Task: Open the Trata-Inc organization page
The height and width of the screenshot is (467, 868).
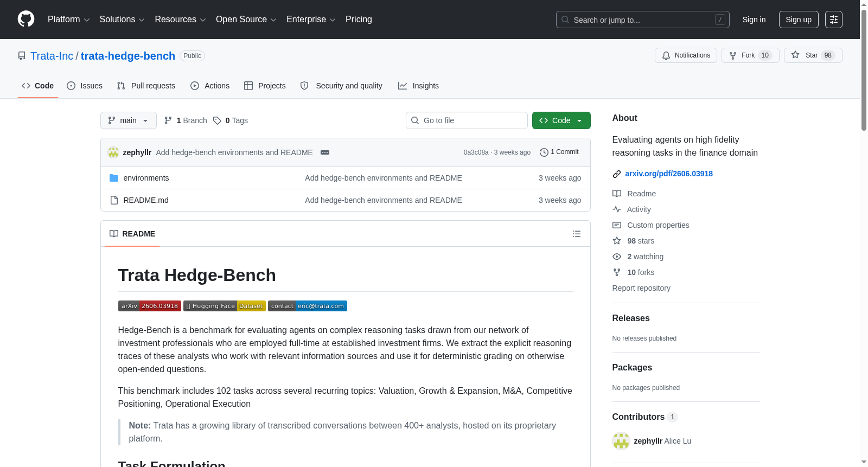Action: click(x=52, y=56)
